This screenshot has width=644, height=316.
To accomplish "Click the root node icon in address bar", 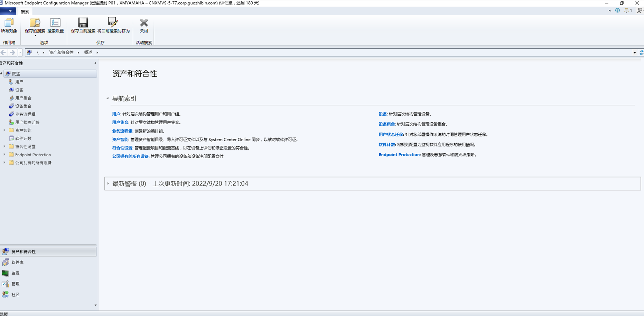I will [x=29, y=52].
